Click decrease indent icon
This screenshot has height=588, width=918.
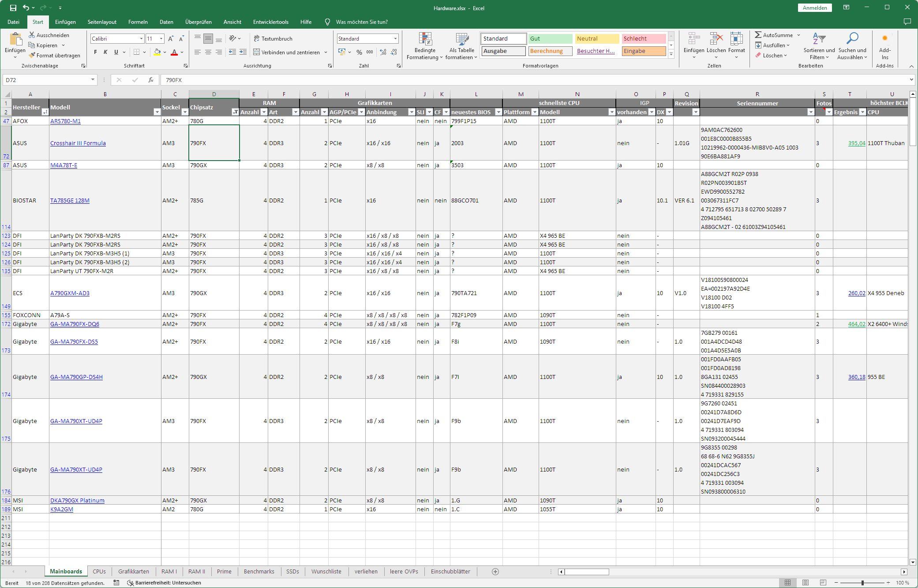coord(232,52)
